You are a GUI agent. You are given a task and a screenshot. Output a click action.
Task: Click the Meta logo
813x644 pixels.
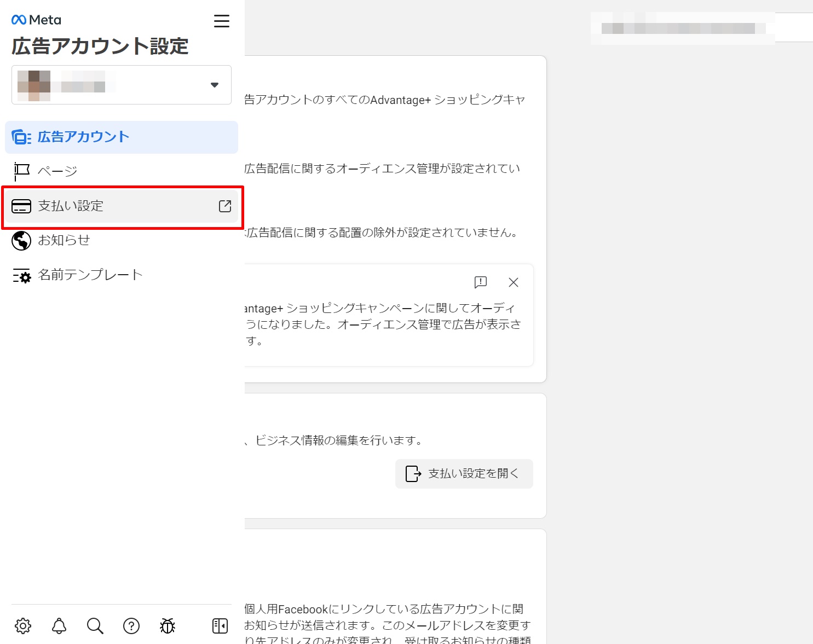pos(36,20)
